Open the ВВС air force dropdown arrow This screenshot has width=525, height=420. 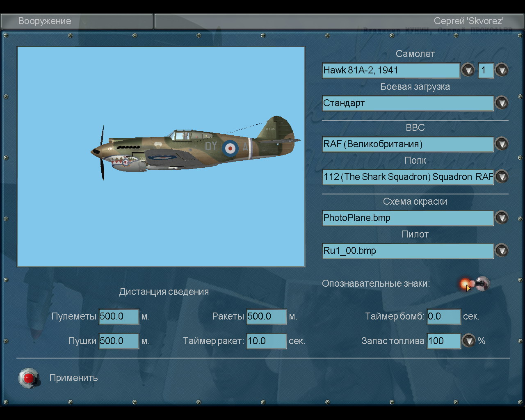point(501,144)
